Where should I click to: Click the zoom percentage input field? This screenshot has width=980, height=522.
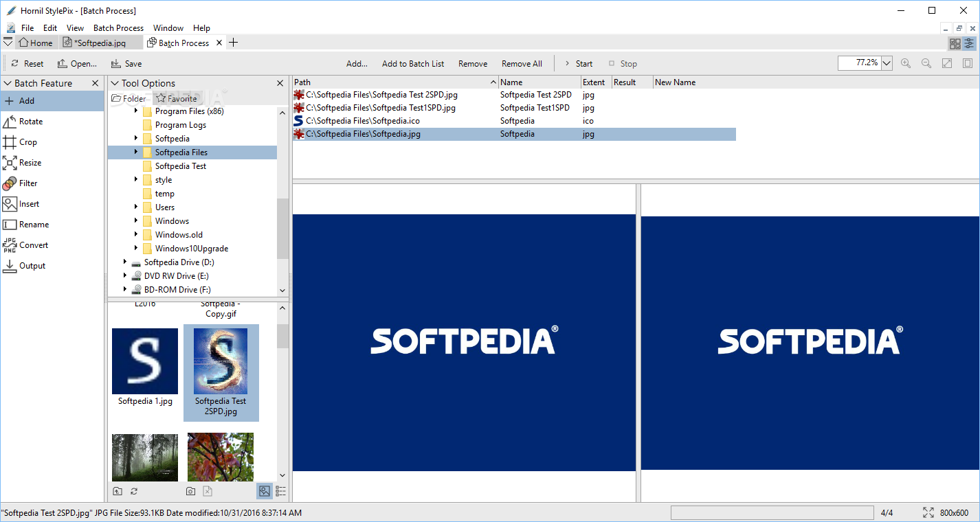pos(859,63)
